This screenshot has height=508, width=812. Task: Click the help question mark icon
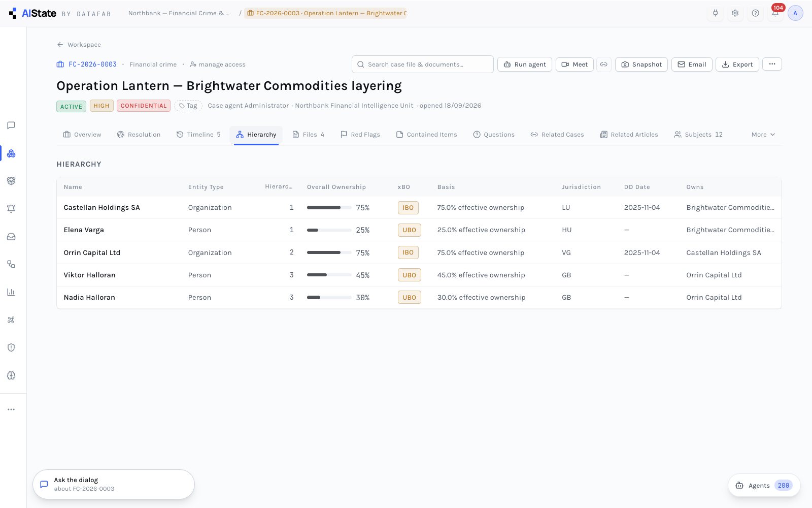[755, 13]
